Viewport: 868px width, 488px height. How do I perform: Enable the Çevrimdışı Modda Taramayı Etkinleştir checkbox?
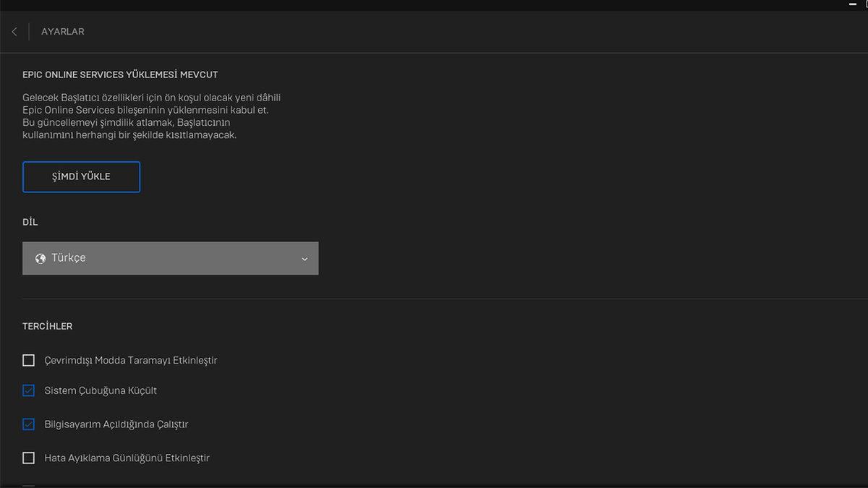28,360
